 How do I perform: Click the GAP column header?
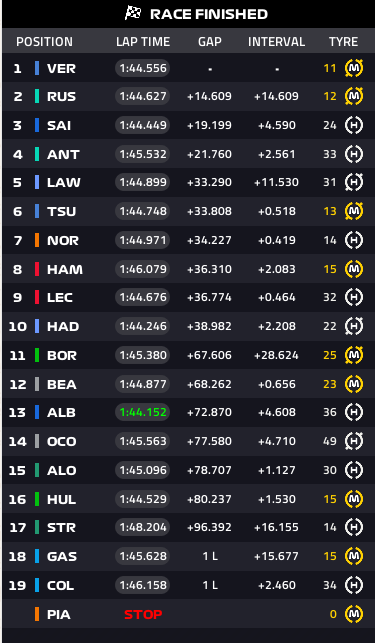pyautogui.click(x=210, y=42)
